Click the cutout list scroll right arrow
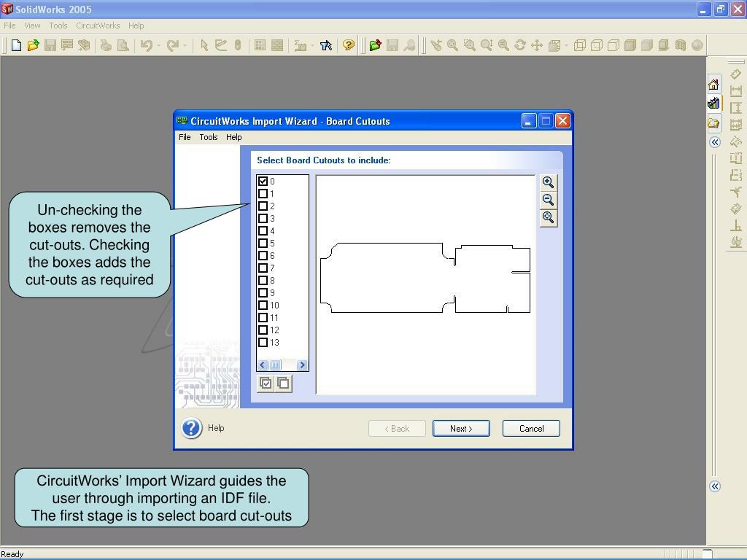This screenshot has height=560, width=747. [302, 365]
